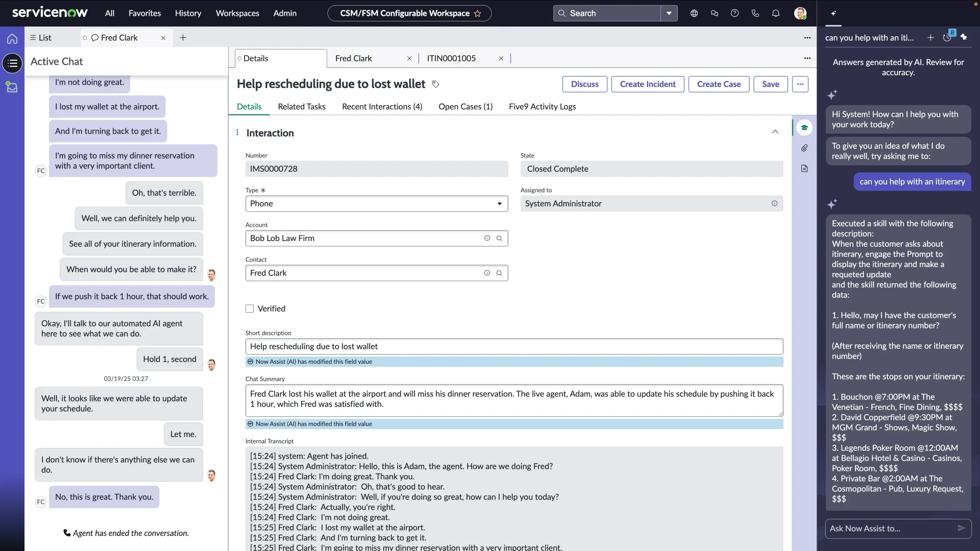The width and height of the screenshot is (980, 551).
Task: Open the green graduation cap panel
Action: tap(804, 127)
